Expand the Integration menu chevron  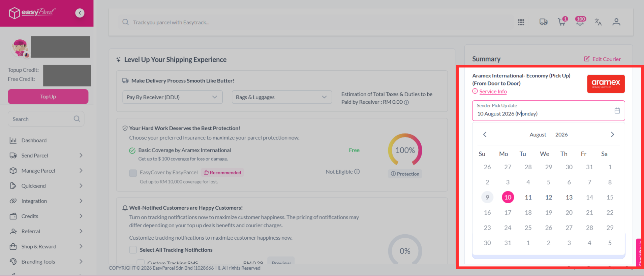81,201
